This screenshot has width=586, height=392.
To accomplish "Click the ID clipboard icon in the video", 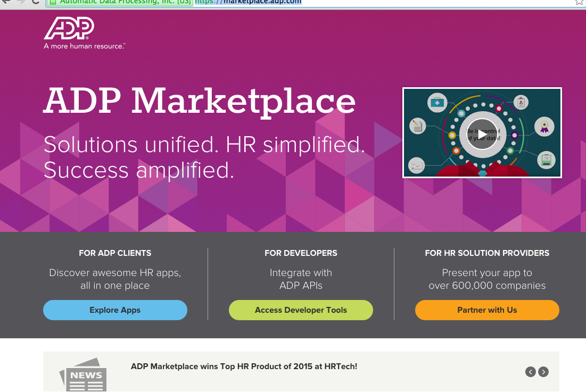I will pos(522,101).
